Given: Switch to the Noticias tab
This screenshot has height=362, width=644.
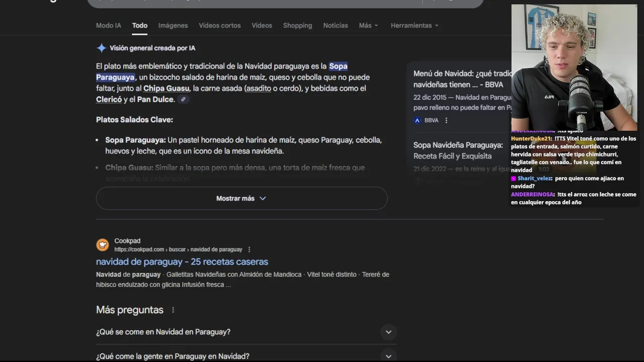Looking at the screenshot, I should pos(335,26).
